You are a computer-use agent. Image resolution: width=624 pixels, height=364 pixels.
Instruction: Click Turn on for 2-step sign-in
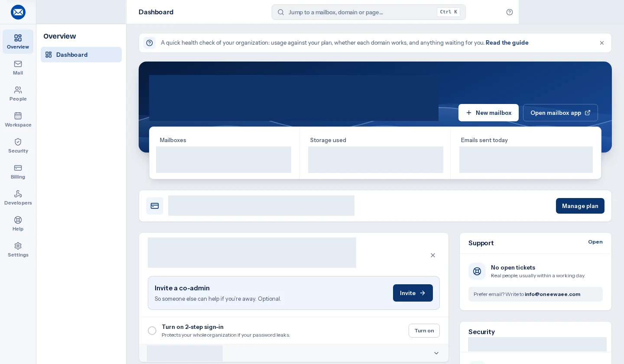point(424,331)
